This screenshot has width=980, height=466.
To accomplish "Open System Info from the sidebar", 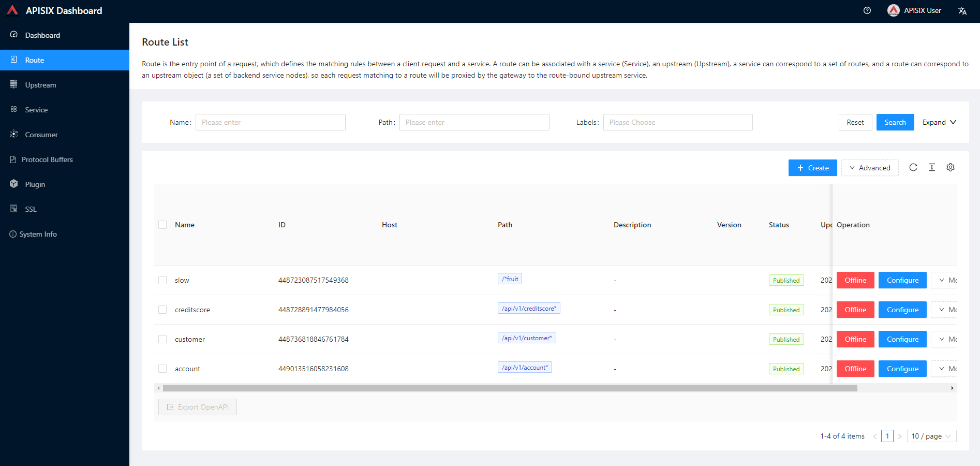I will pyautogui.click(x=38, y=234).
